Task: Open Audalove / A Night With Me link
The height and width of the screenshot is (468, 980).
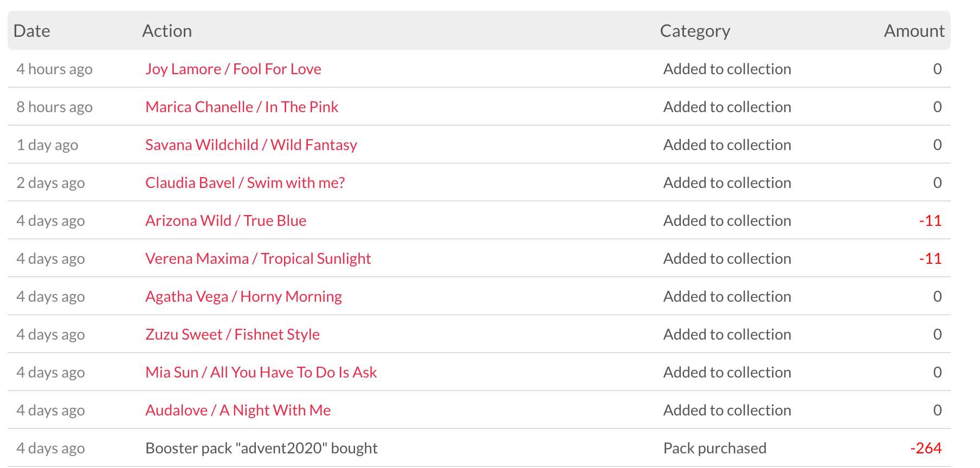Action: click(238, 411)
